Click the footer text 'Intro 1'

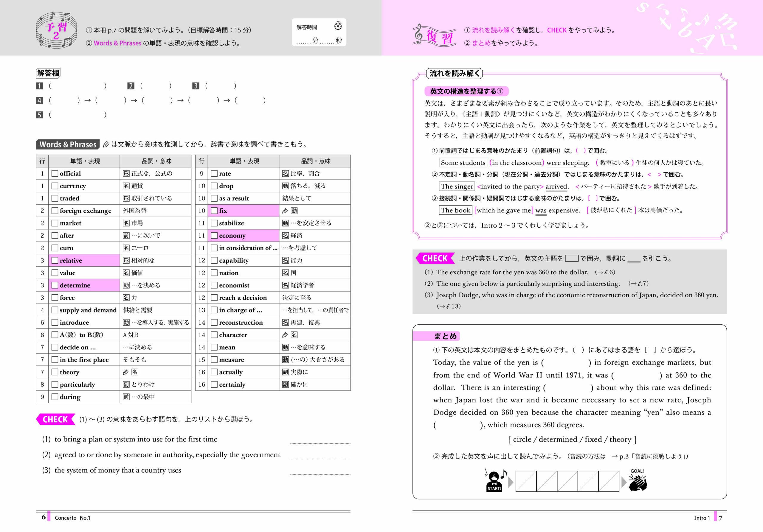click(702, 518)
